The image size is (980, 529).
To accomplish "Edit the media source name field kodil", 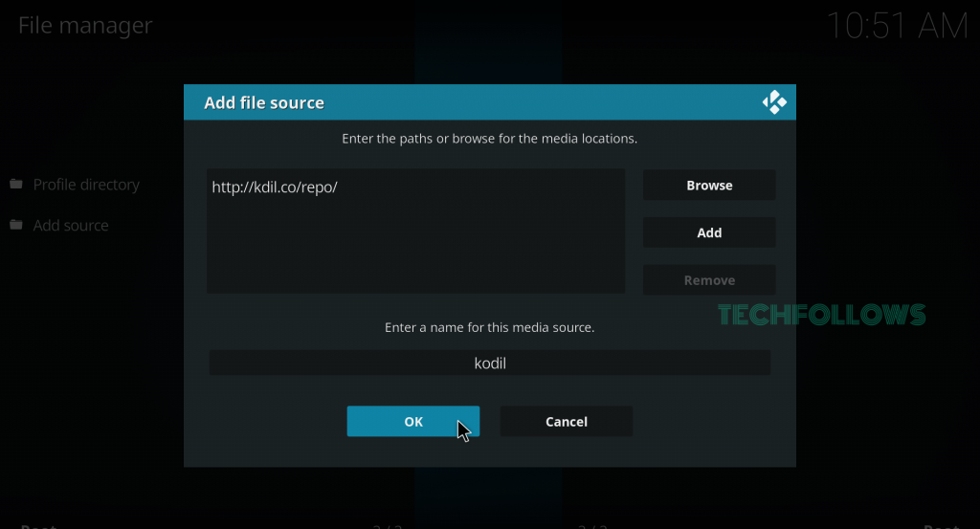I will (x=489, y=363).
